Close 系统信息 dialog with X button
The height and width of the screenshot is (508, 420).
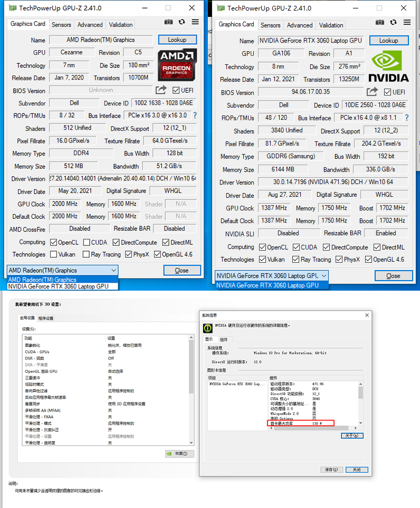[367, 315]
